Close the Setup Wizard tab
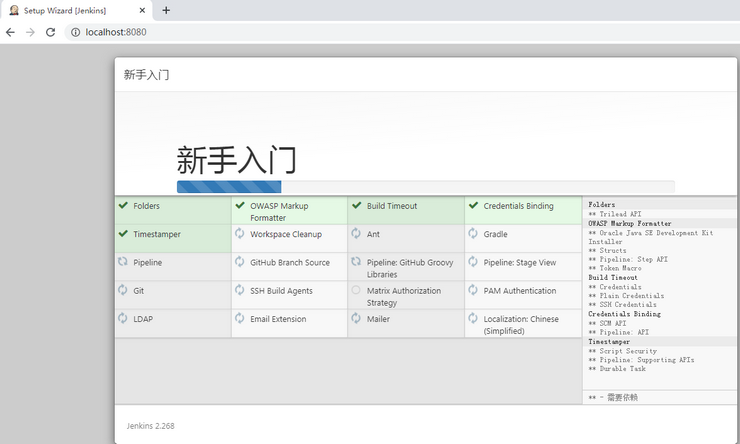This screenshot has height=444, width=740. click(142, 10)
